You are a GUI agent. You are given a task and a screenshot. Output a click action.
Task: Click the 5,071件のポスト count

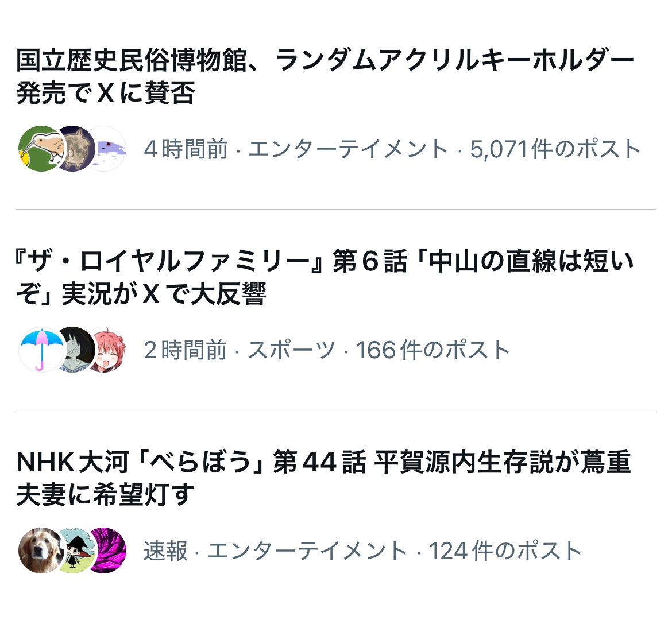click(555, 149)
